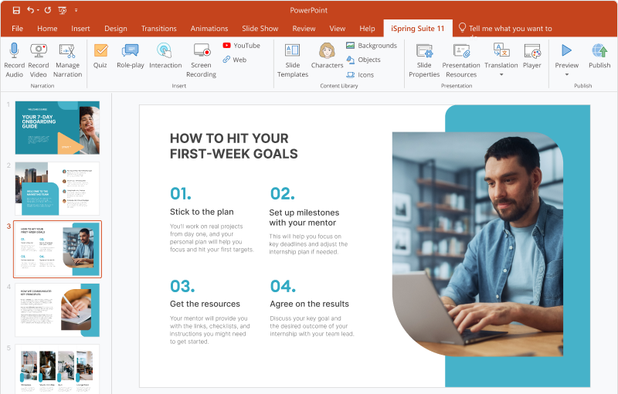This screenshot has height=394, width=618.
Task: Switch to the View tab
Action: click(x=337, y=28)
